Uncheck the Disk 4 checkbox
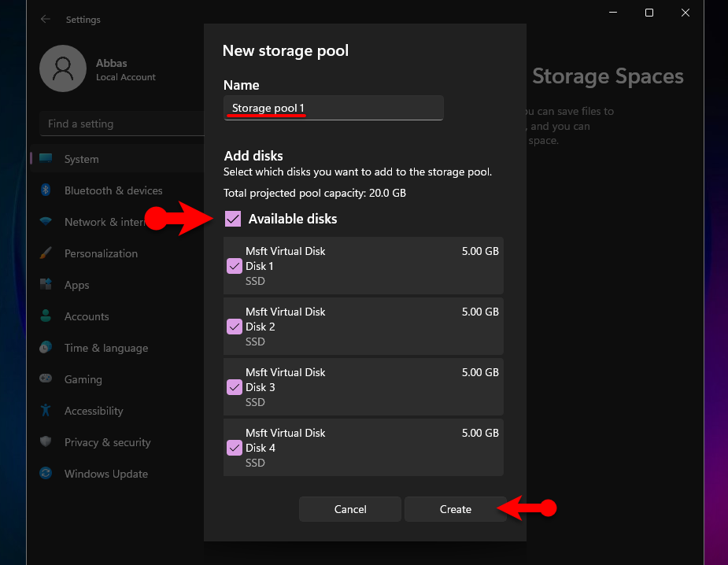Screen dimensions: 728x565 point(235,448)
